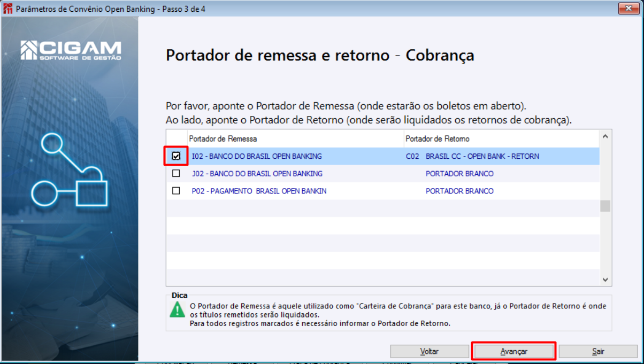
Task: Click the green warning Dica icon
Action: click(x=177, y=309)
